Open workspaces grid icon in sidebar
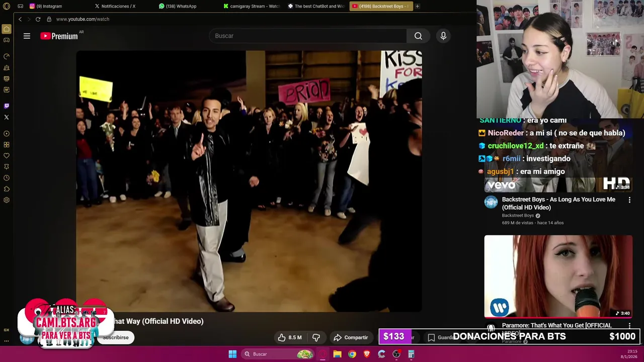The image size is (644, 362). click(x=7, y=145)
